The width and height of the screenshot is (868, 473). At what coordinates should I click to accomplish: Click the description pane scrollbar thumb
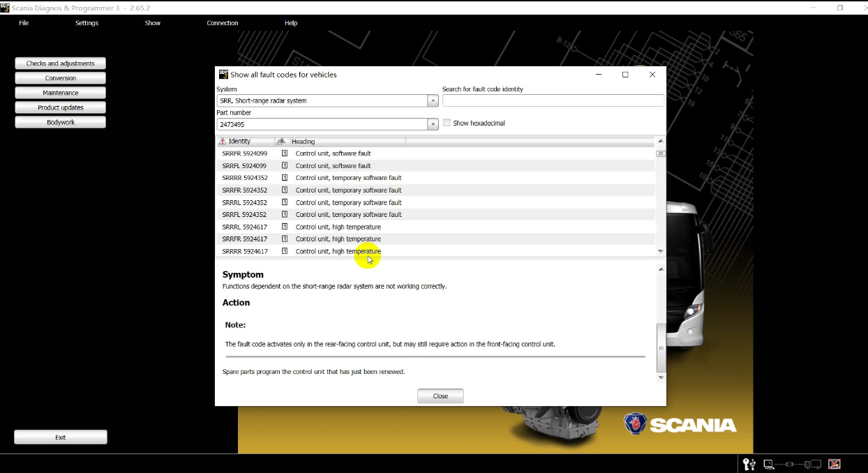661,348
